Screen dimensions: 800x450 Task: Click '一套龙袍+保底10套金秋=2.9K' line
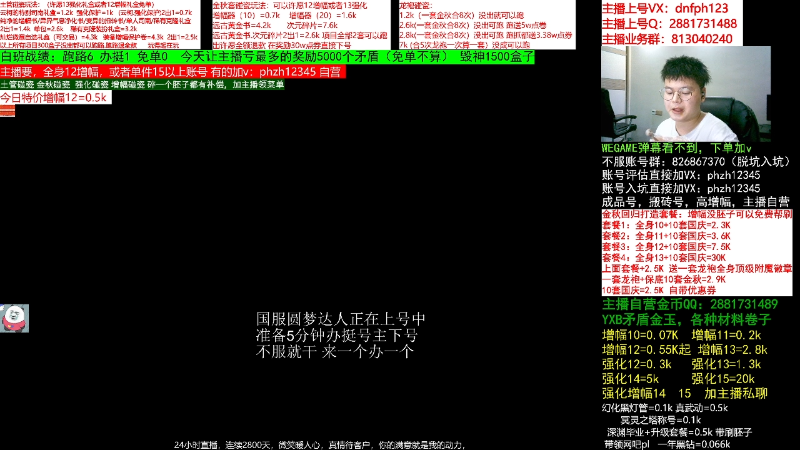pyautogui.click(x=664, y=280)
